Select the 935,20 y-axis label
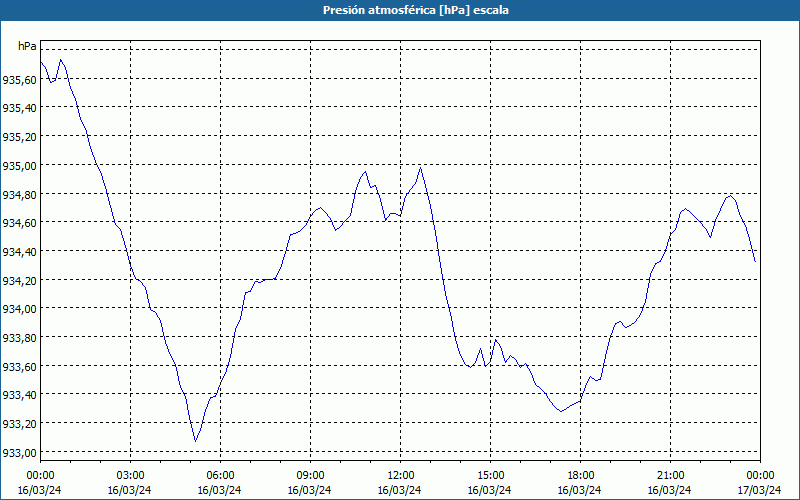 click(x=20, y=137)
